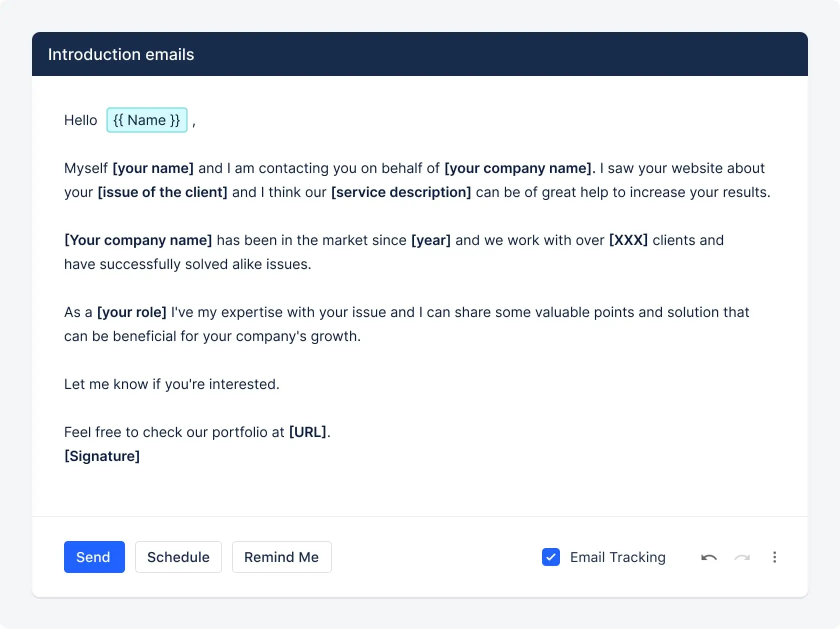This screenshot has height=629, width=840.
Task: Click the [URL] portfolio placeholder
Action: coord(307,432)
